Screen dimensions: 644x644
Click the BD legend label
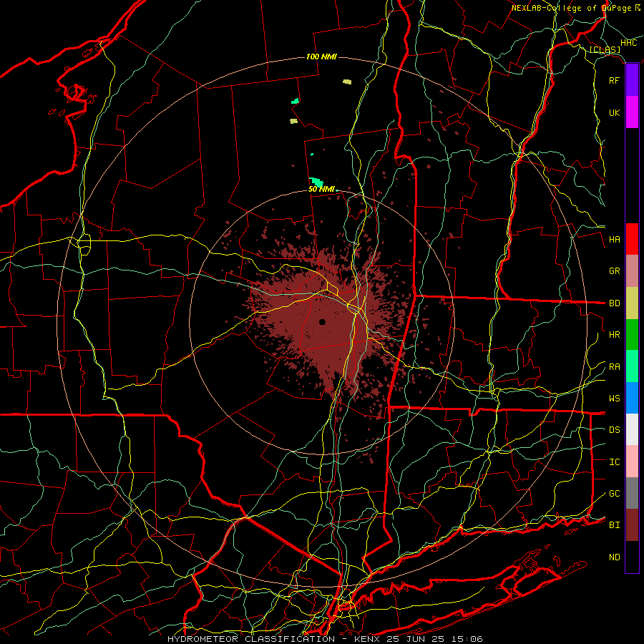(614, 303)
